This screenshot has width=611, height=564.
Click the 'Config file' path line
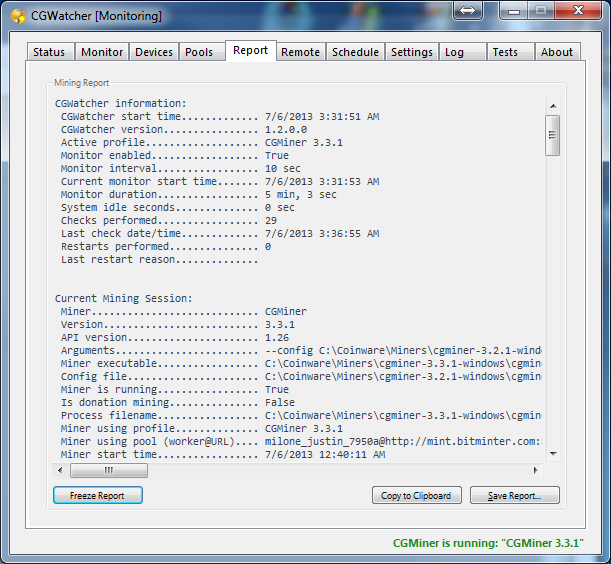301,377
